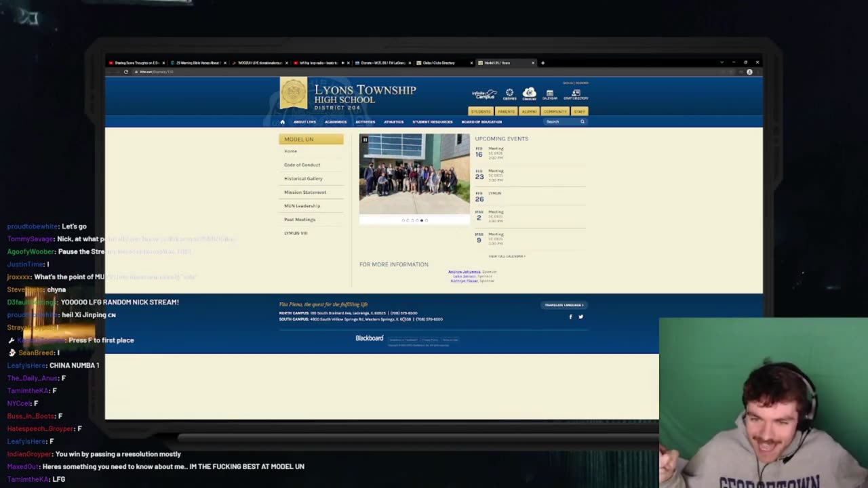868x488 pixels.
Task: Open LYMUN VIII sidebar link
Action: tap(296, 232)
